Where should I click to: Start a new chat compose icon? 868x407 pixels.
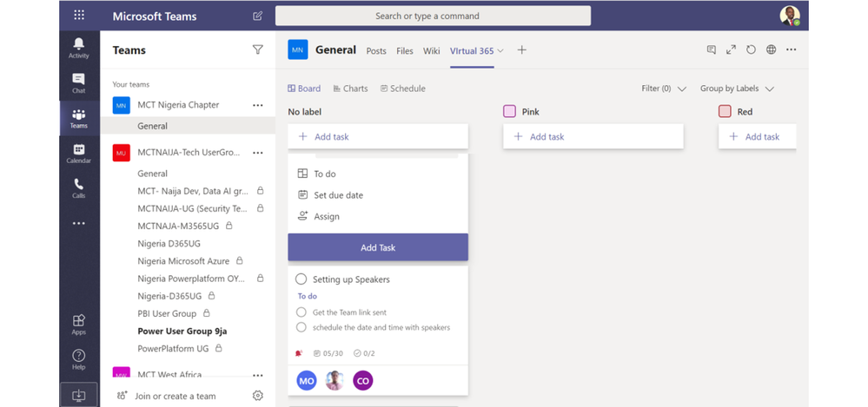coord(257,16)
